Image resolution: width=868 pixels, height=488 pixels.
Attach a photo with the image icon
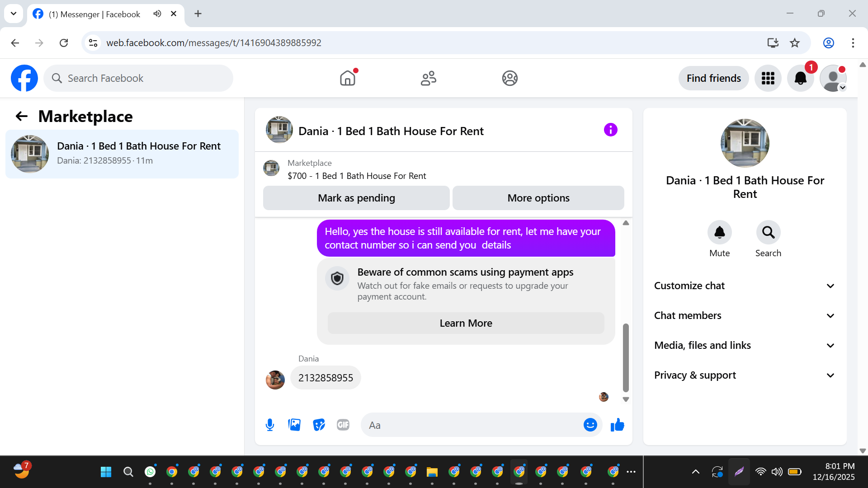(294, 425)
